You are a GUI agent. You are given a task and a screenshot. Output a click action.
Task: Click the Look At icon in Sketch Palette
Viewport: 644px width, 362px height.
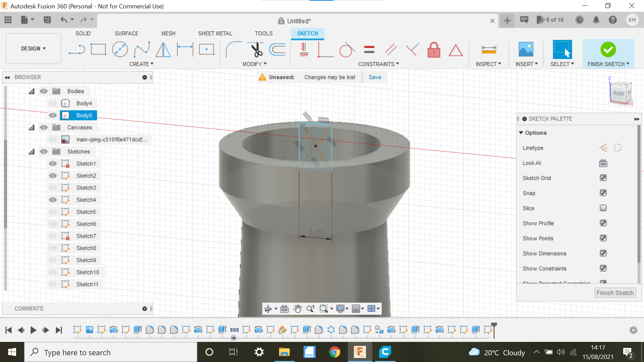(x=603, y=163)
